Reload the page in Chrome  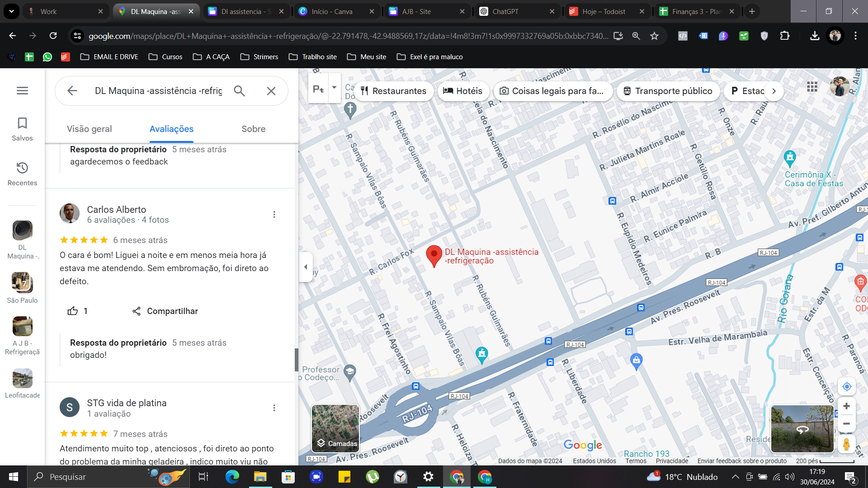pyautogui.click(x=53, y=36)
